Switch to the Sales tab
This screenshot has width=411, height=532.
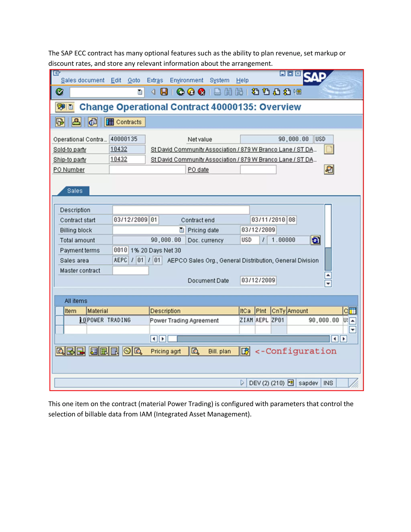(x=75, y=191)
